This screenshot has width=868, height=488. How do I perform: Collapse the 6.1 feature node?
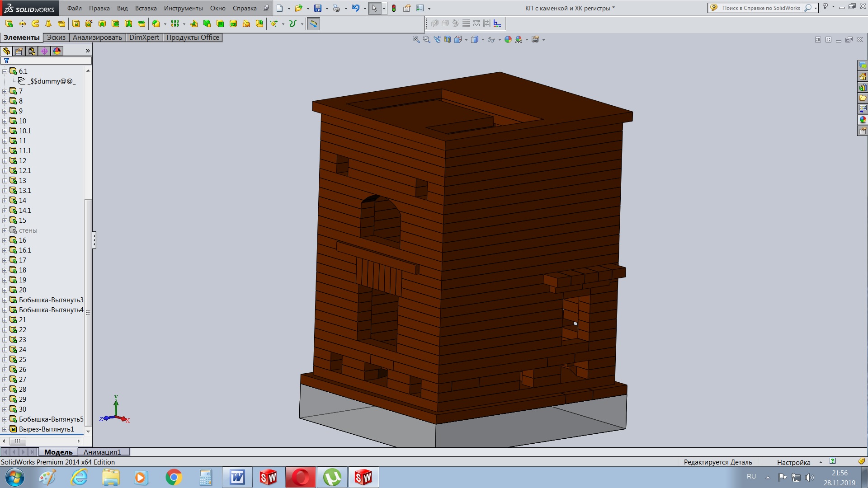tap(5, 71)
